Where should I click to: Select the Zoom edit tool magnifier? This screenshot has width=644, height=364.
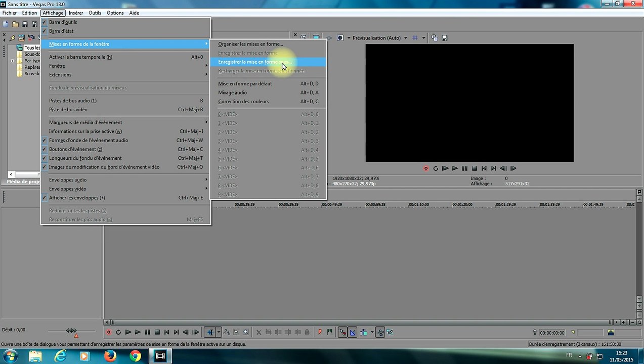point(246,332)
